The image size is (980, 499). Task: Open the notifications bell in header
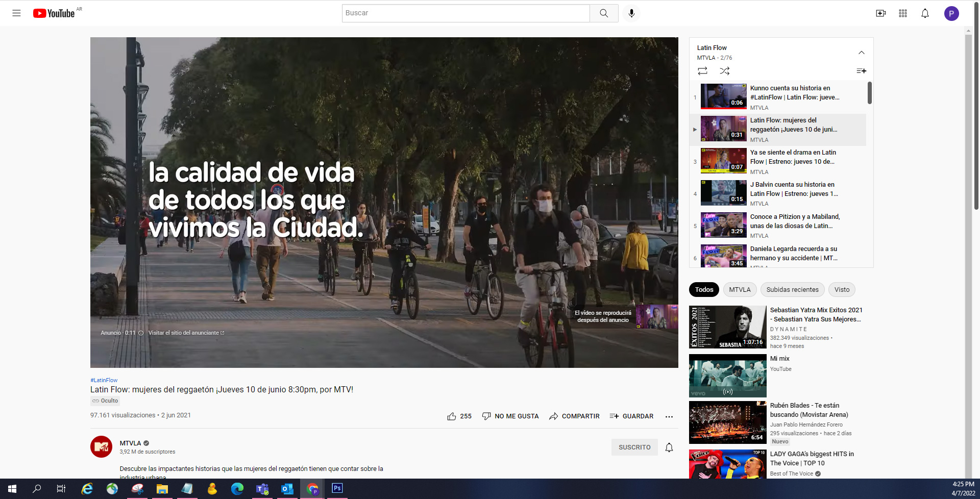point(925,13)
